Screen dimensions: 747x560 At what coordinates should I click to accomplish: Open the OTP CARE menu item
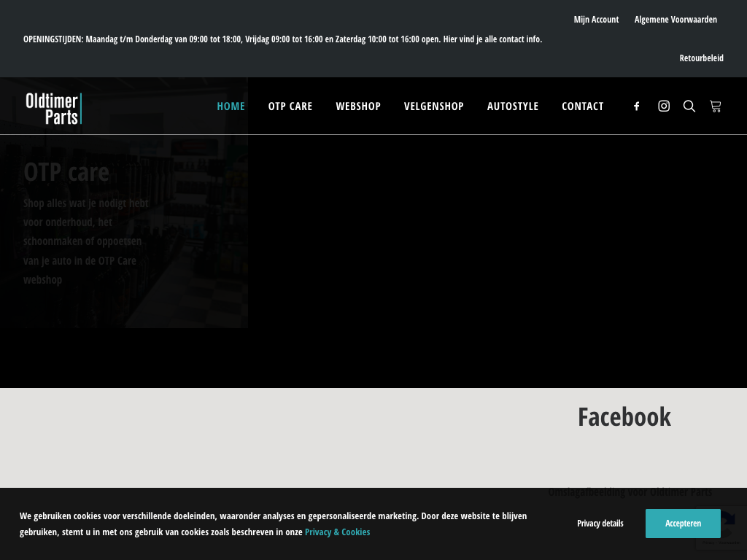click(x=290, y=106)
